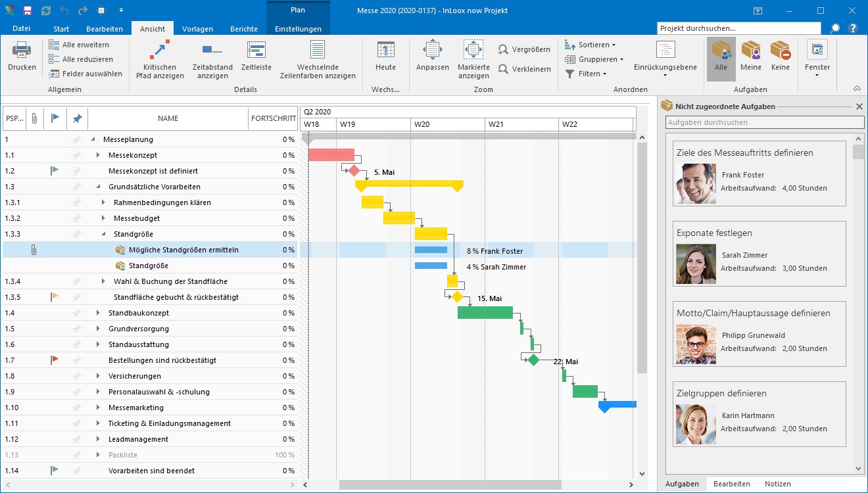Switch to the Einstellungen ribbon tab
This screenshot has width=868, height=493.
coord(298,29)
